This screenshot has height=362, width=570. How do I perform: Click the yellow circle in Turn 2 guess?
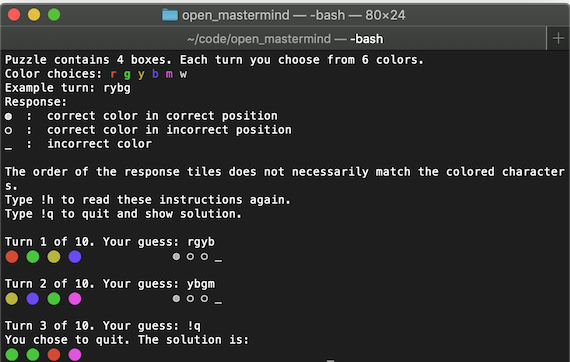pyautogui.click(x=12, y=299)
